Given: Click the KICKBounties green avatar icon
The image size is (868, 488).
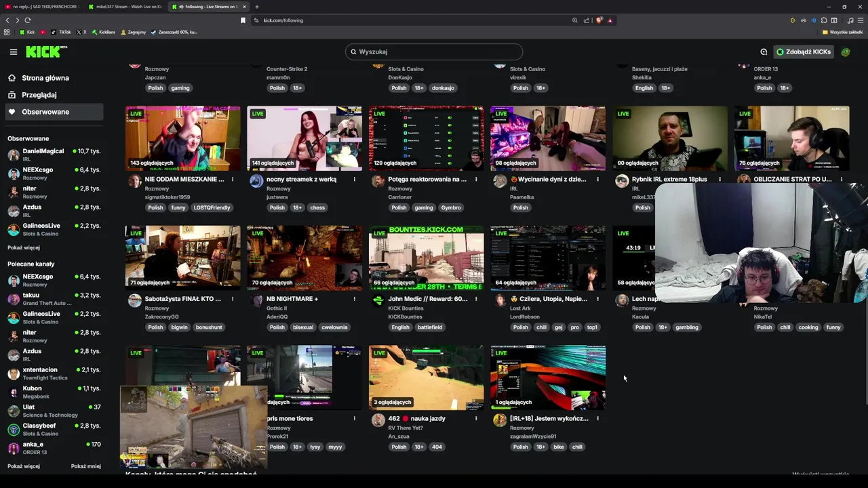Looking at the screenshot, I should (x=378, y=300).
